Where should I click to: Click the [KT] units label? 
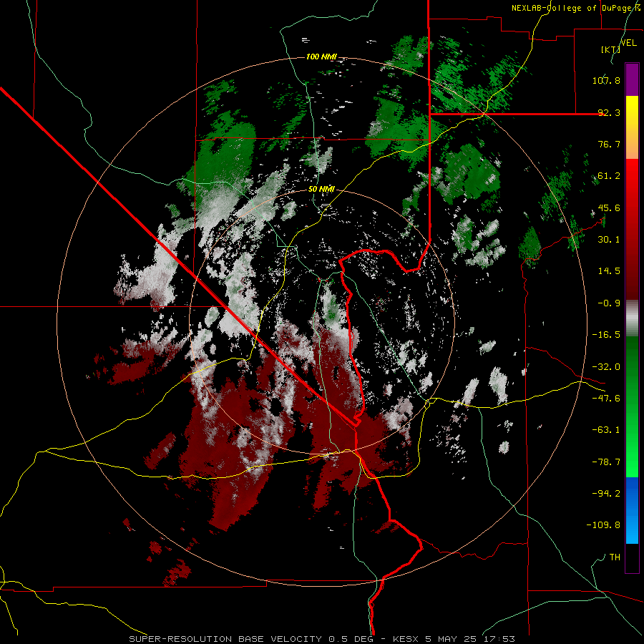(x=610, y=49)
